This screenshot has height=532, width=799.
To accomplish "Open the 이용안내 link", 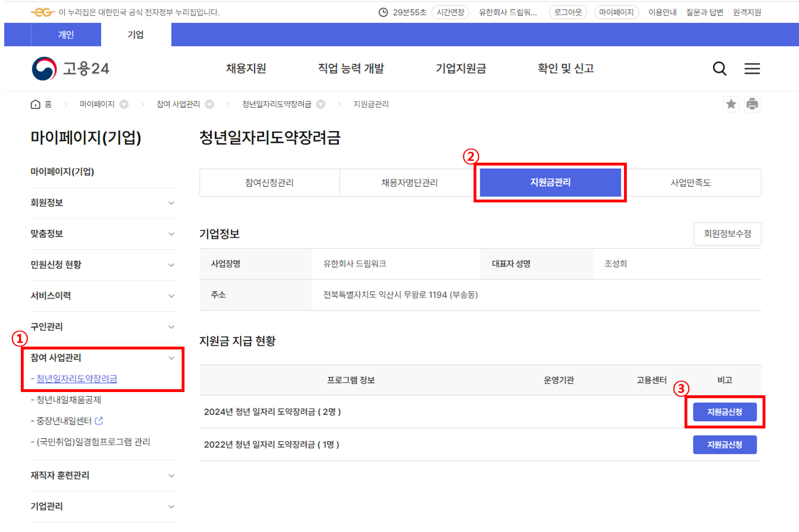I will coord(662,12).
